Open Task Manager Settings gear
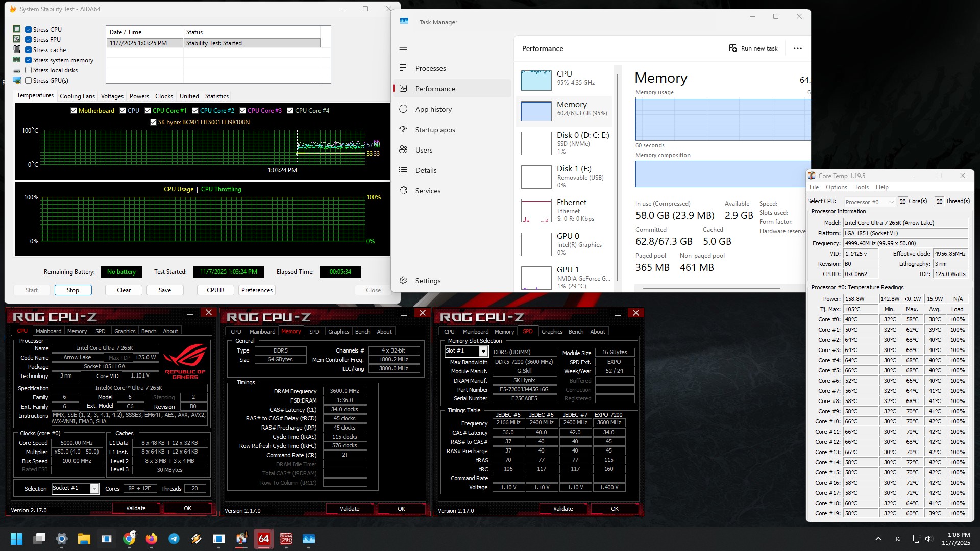Screen dimensions: 980x551 point(403,281)
